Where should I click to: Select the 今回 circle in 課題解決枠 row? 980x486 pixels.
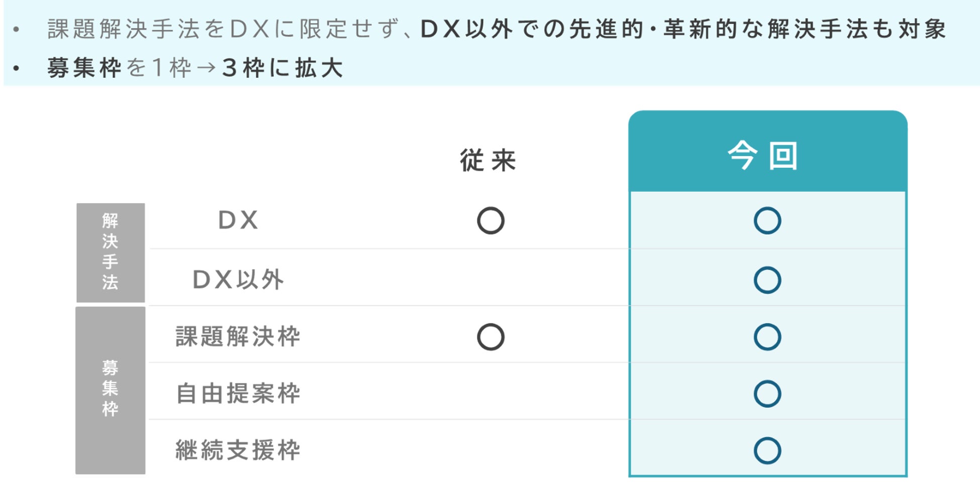[x=767, y=337]
